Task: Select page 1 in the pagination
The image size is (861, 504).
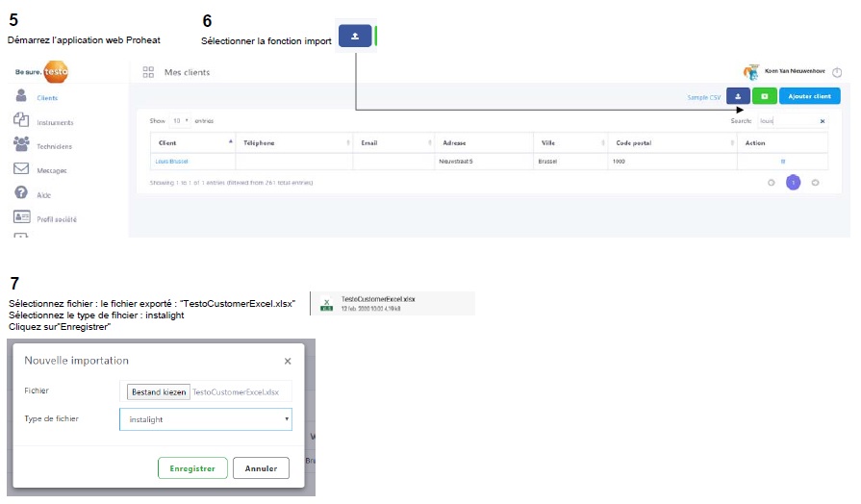Action: click(793, 183)
